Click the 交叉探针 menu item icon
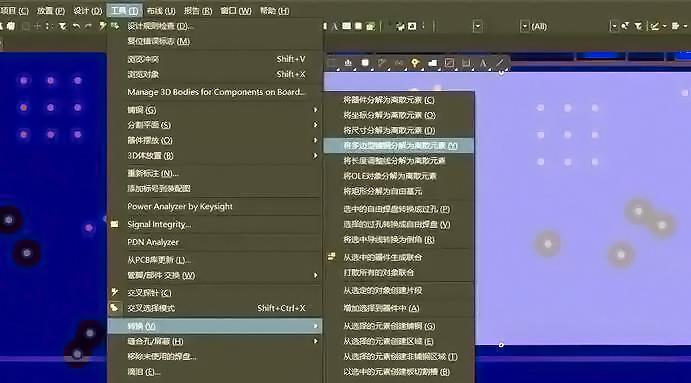Screen dimensions: 691x383 115,292
